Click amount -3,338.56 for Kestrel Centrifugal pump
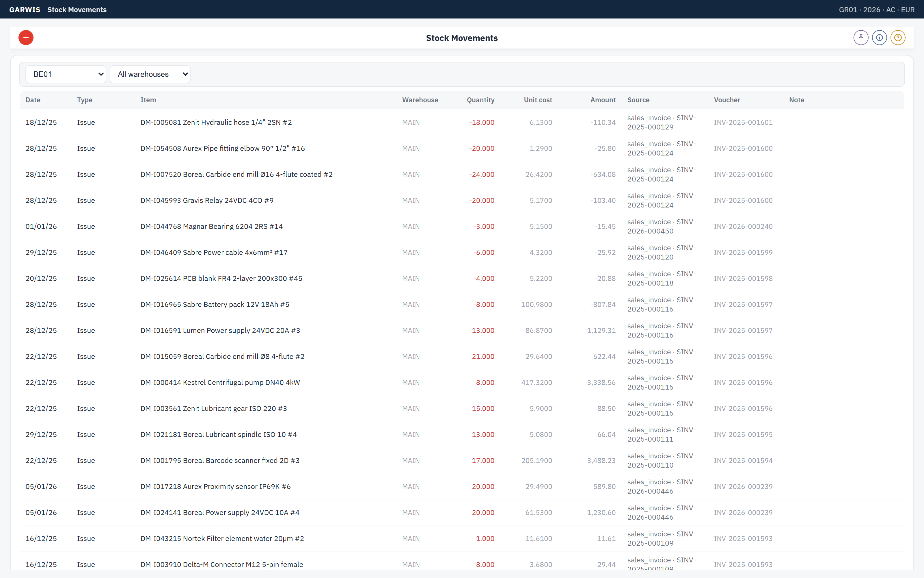 (600, 382)
